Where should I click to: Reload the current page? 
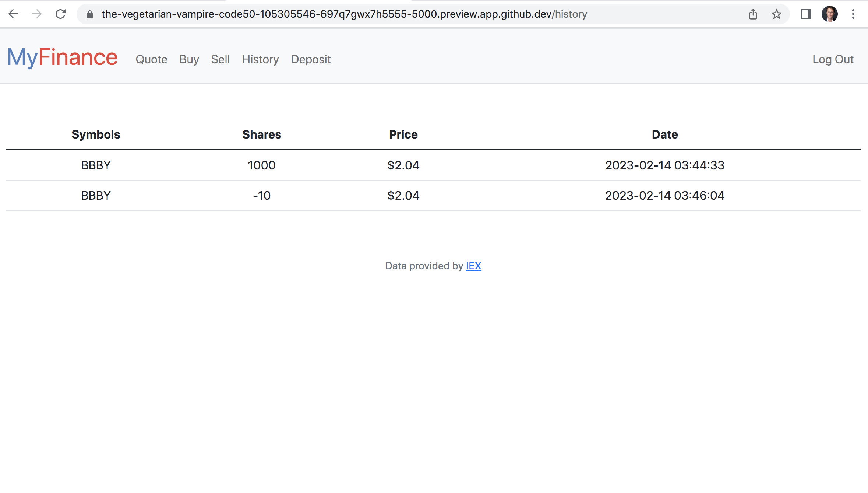click(60, 14)
